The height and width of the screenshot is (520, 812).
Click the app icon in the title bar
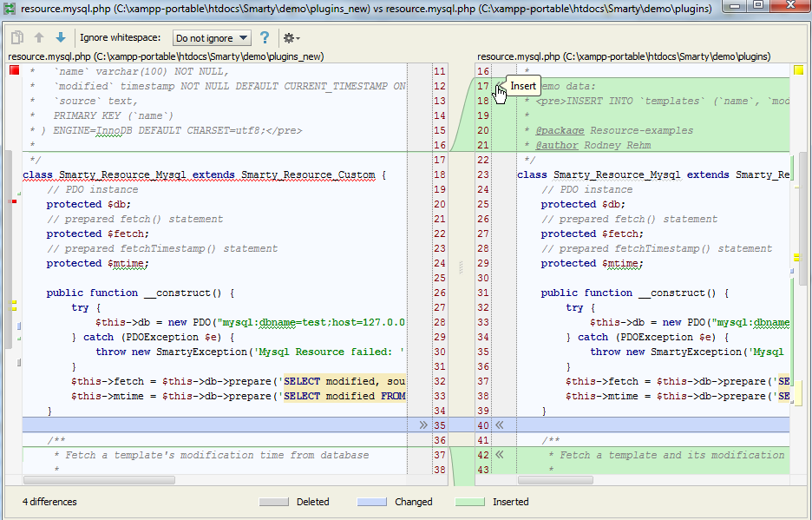[x=10, y=9]
